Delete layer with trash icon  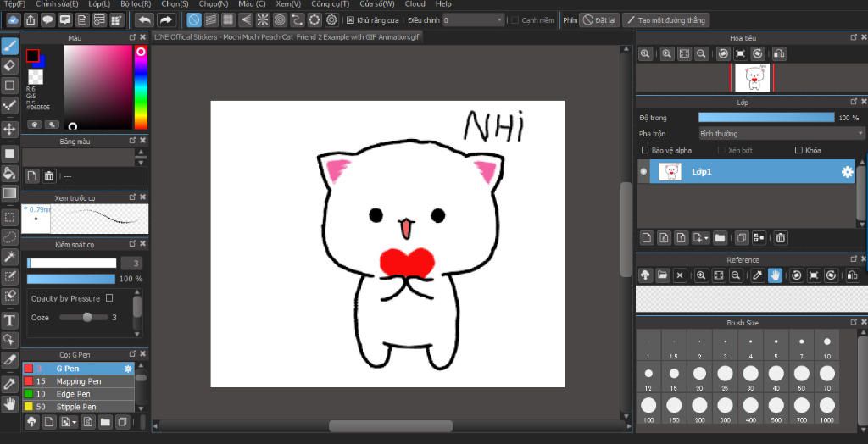pos(780,238)
